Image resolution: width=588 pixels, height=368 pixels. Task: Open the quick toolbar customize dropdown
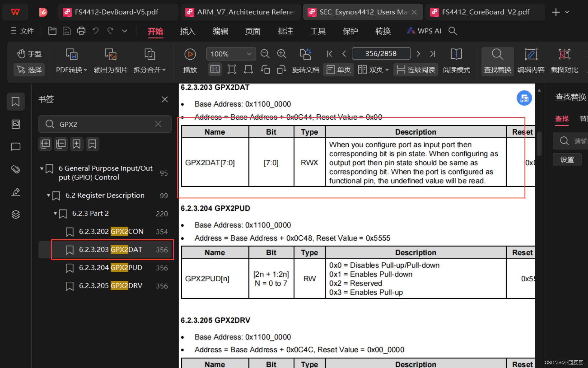click(124, 31)
